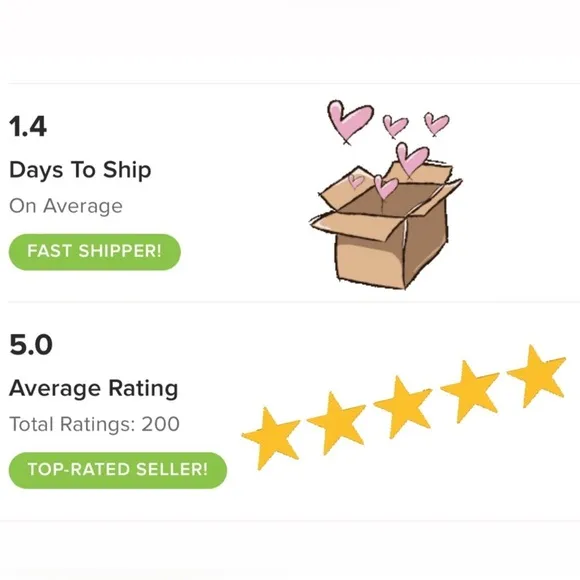Click the second yellow star
The image size is (580, 580).
336,423
